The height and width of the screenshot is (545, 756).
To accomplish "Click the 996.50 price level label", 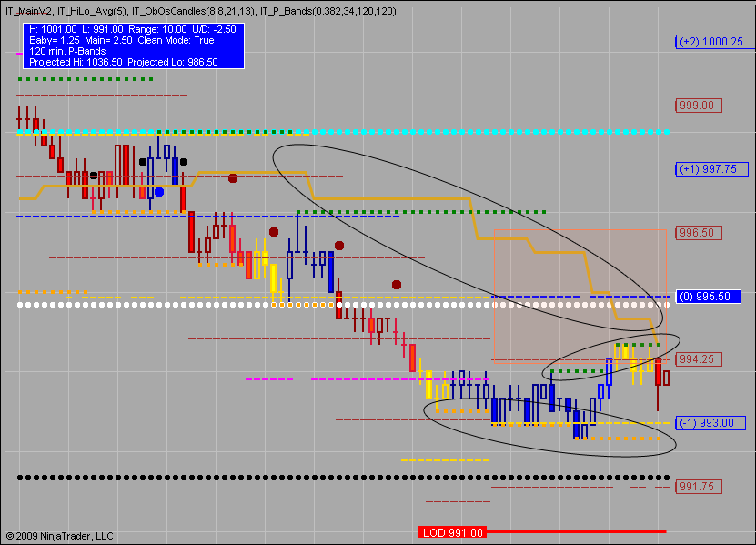I will [x=699, y=233].
